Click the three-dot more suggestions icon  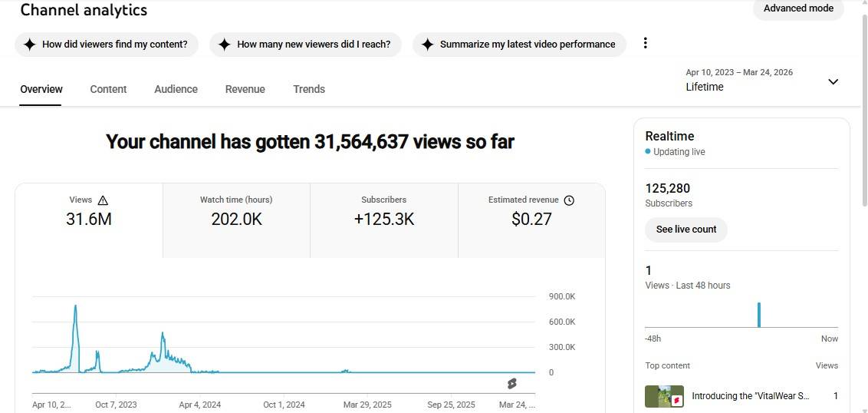pos(645,43)
